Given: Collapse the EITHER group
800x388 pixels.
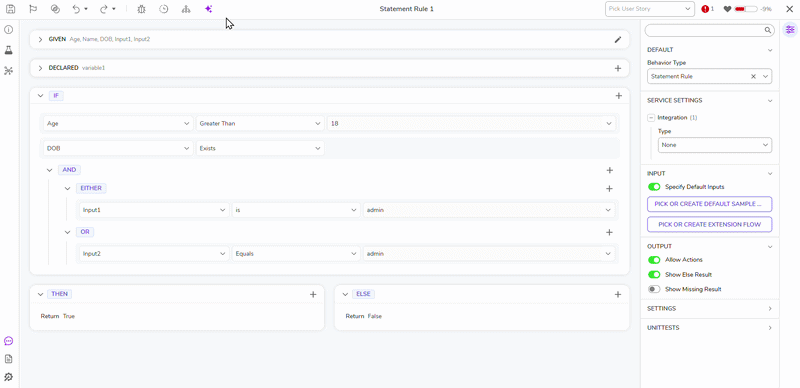Looking at the screenshot, I should [67, 188].
